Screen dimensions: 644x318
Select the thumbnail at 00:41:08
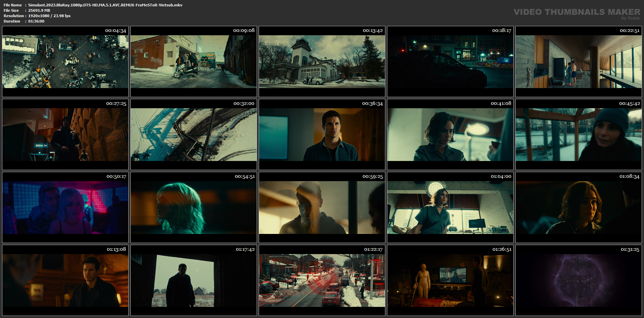click(x=450, y=134)
